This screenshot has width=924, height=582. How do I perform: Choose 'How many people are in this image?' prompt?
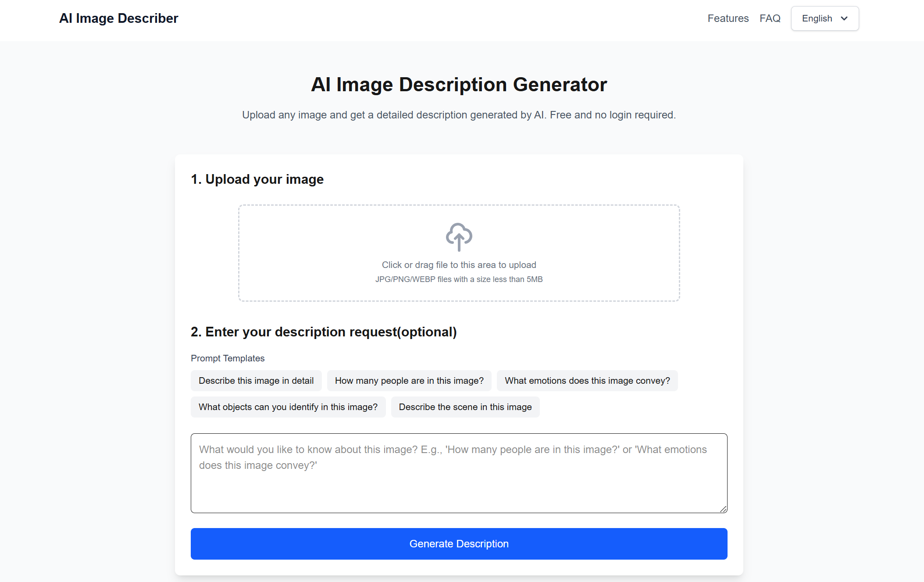409,381
